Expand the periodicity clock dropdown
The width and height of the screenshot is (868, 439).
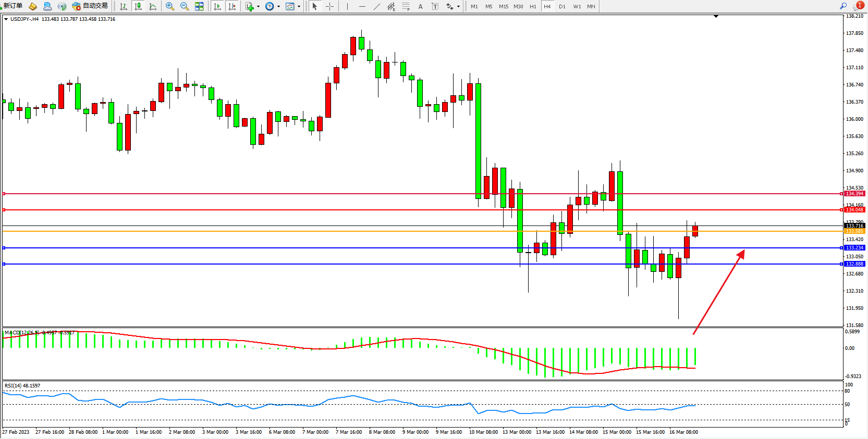click(278, 7)
